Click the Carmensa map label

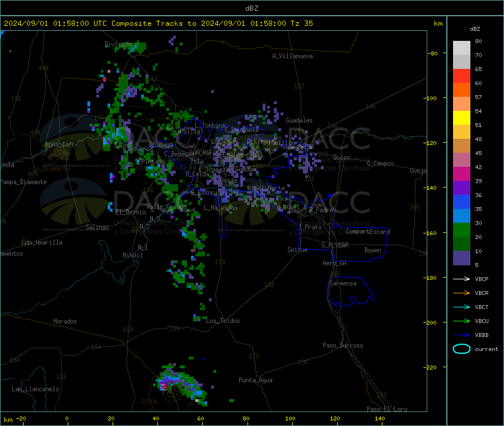[x=343, y=284]
